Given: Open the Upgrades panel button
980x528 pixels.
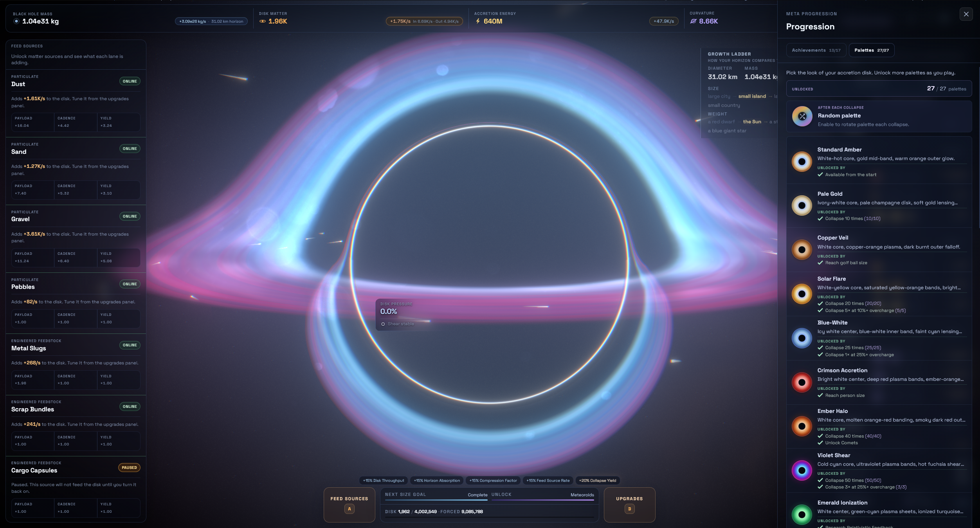Looking at the screenshot, I should coord(629,505).
